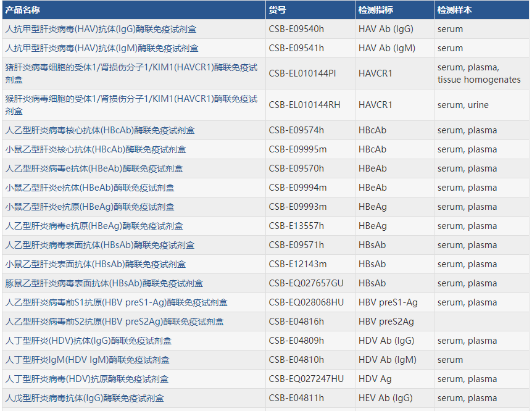Open 小鼠乙型肝炎e抗原(HBeAg) kit link
This screenshot has width=532, height=411.
pos(89,207)
